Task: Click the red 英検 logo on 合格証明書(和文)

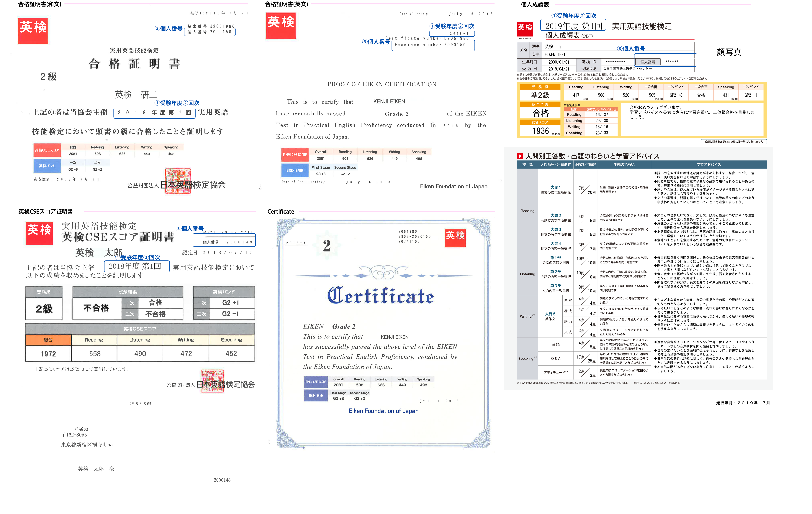Action: (x=33, y=31)
